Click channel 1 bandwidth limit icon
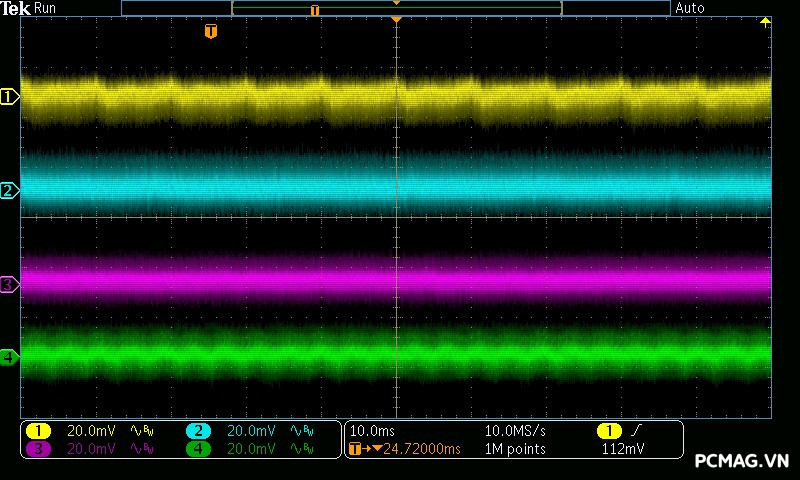Screen dimensions: 800x480 tap(141, 431)
